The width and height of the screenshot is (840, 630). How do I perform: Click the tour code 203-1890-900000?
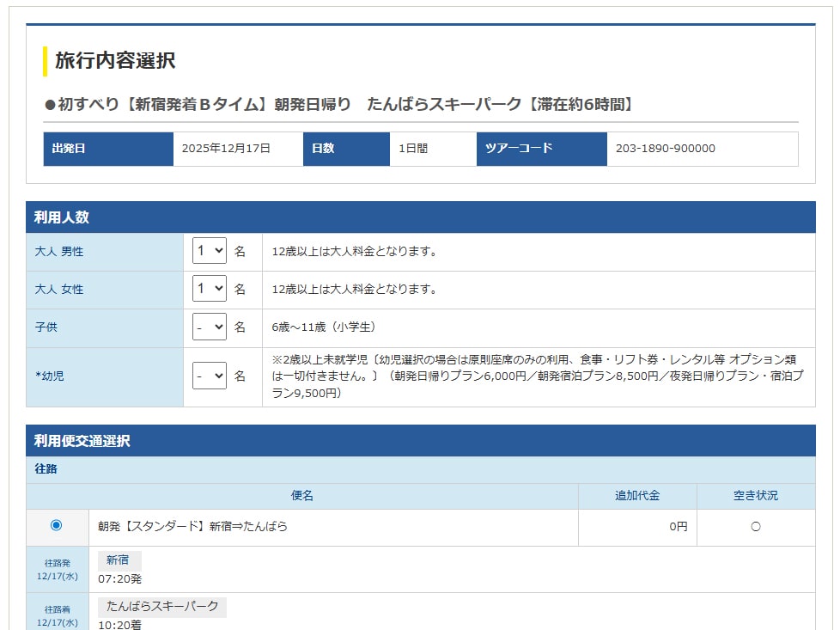(x=665, y=149)
